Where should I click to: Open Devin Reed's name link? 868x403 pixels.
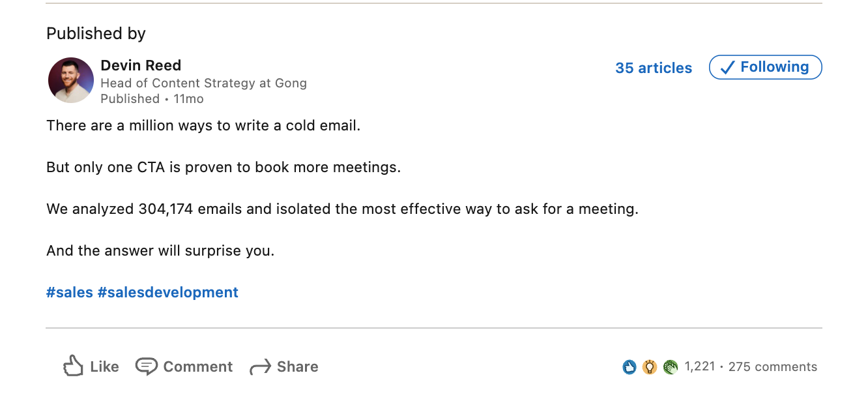point(141,65)
